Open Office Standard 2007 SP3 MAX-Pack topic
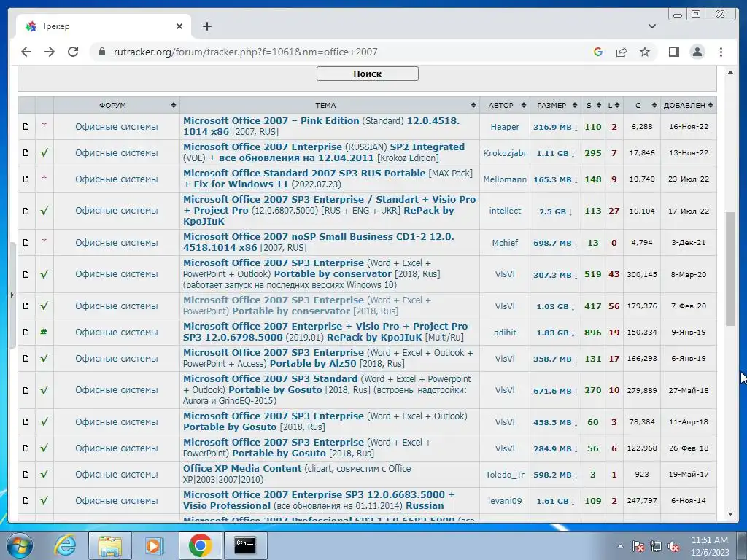Image resolution: width=747 pixels, height=560 pixels. pos(328,179)
